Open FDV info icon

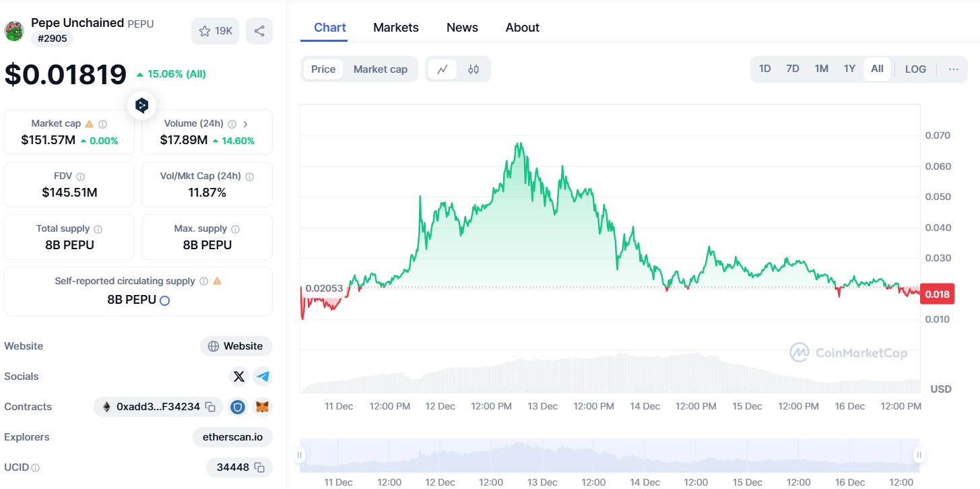(x=80, y=176)
